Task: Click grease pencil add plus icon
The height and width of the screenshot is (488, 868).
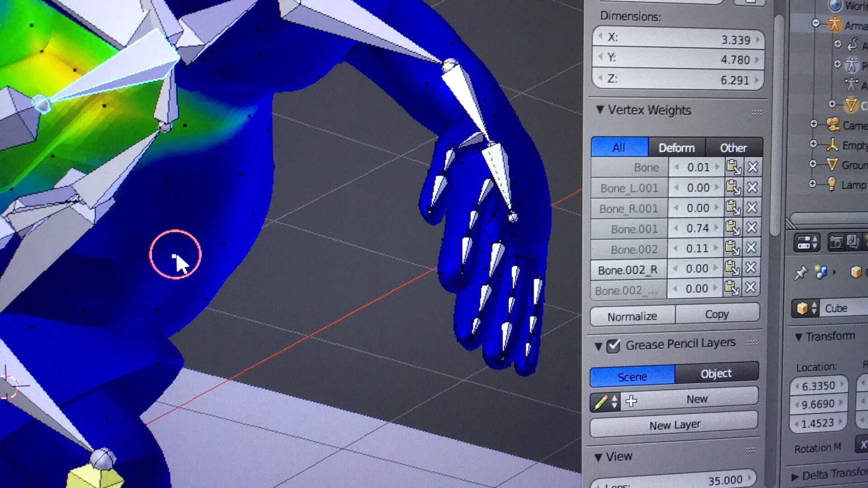Action: tap(631, 401)
